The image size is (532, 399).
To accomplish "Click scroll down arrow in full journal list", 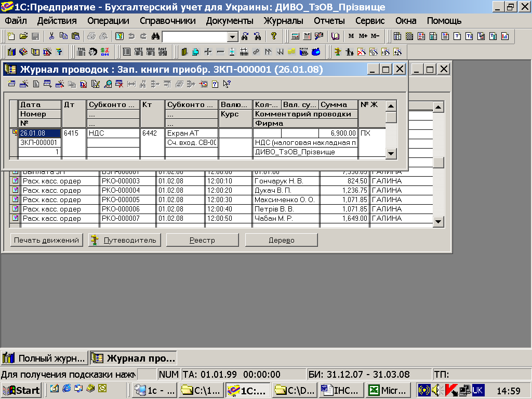I will 438,222.
